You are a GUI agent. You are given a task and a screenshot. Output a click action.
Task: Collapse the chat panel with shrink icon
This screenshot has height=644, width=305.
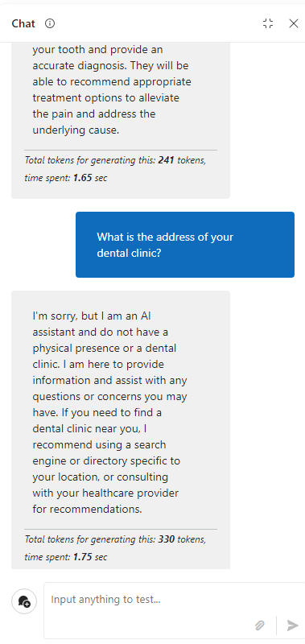tap(268, 23)
